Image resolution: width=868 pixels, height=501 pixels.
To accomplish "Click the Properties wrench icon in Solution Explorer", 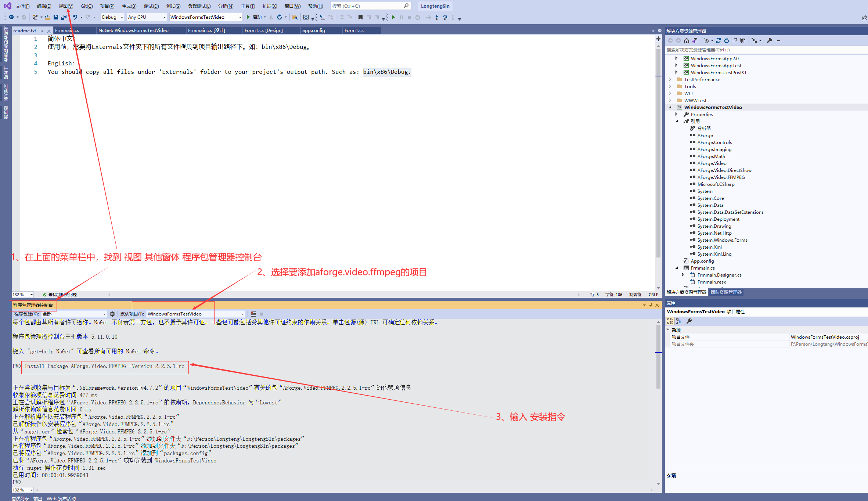I will 769,40.
